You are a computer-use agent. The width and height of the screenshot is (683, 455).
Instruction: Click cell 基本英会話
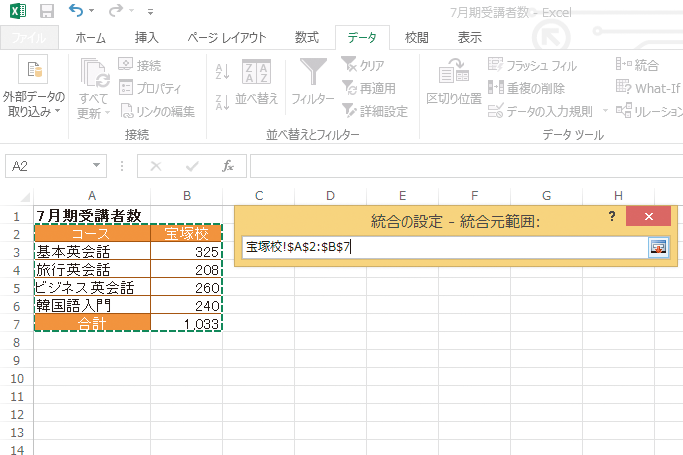point(92,252)
